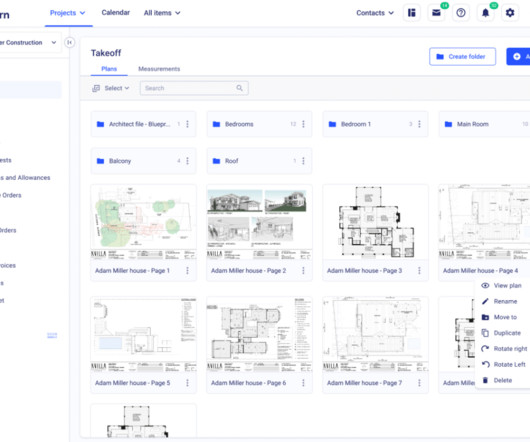This screenshot has width=530, height=442.
Task: Click the Rename pencil icon
Action: [x=485, y=301]
